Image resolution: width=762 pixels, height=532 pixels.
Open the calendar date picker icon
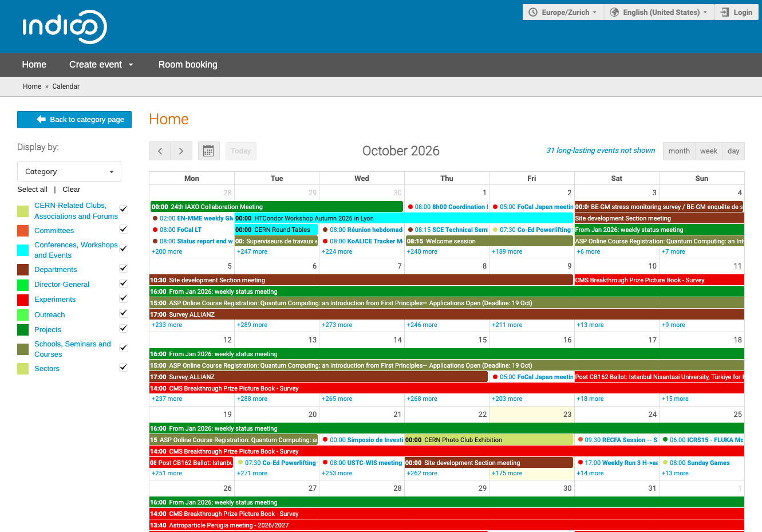tap(208, 151)
